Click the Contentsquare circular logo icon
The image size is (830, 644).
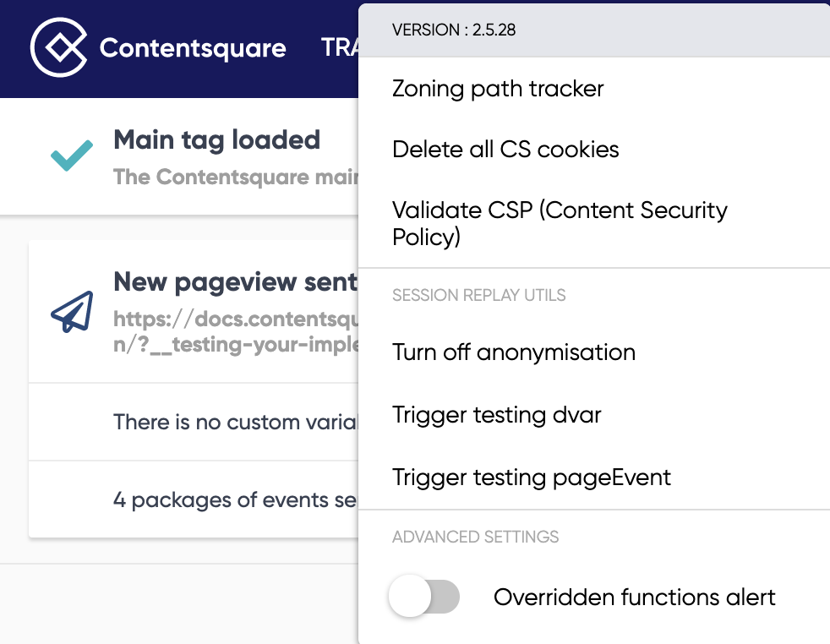pos(59,47)
